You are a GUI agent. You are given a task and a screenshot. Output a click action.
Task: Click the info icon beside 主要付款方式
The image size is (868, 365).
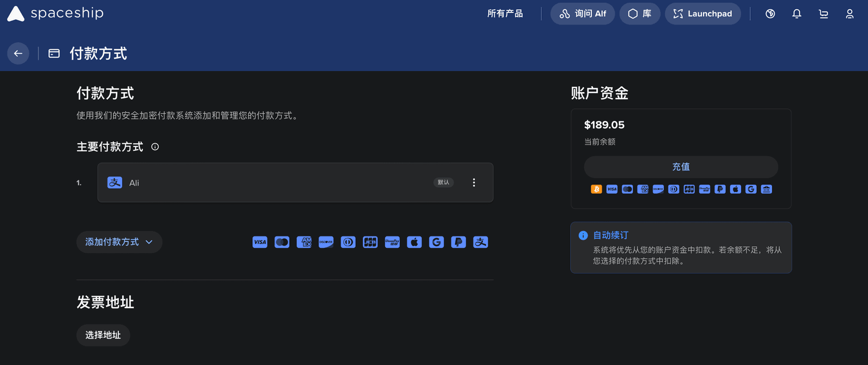155,147
